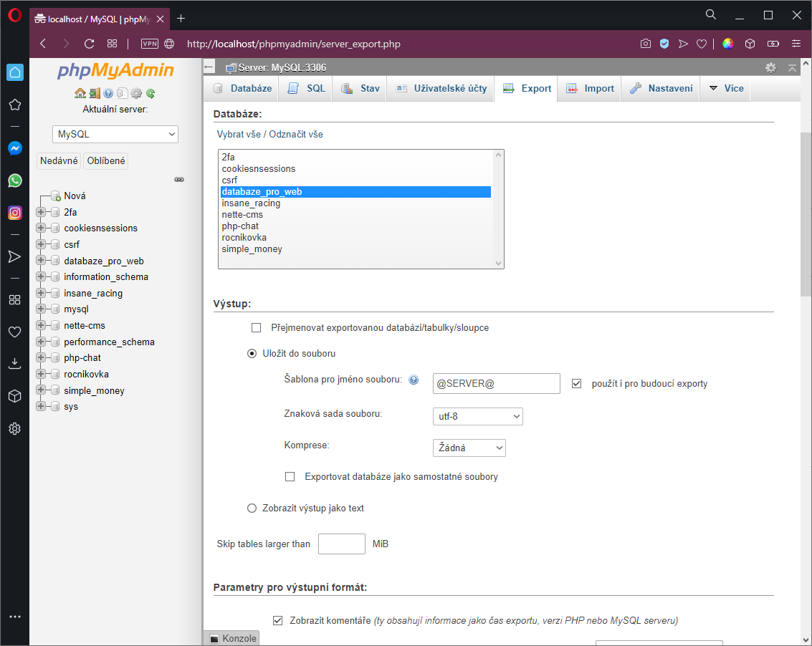Open Opera sidebar settings gear
The height and width of the screenshot is (646, 812).
[x=15, y=428]
